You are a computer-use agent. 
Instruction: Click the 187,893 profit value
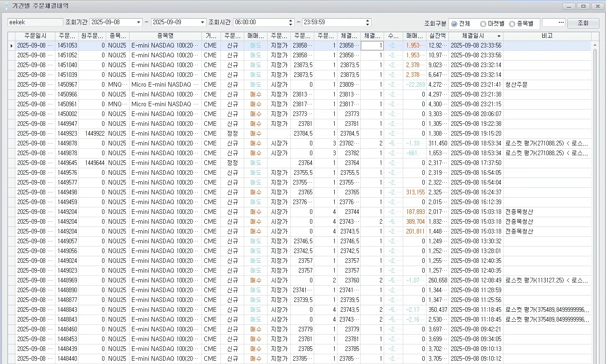[415, 212]
